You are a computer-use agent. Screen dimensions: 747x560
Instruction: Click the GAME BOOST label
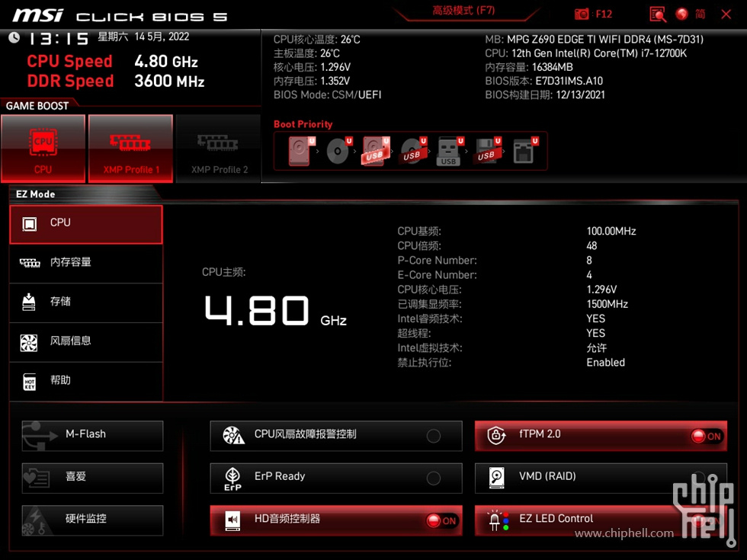(x=37, y=106)
